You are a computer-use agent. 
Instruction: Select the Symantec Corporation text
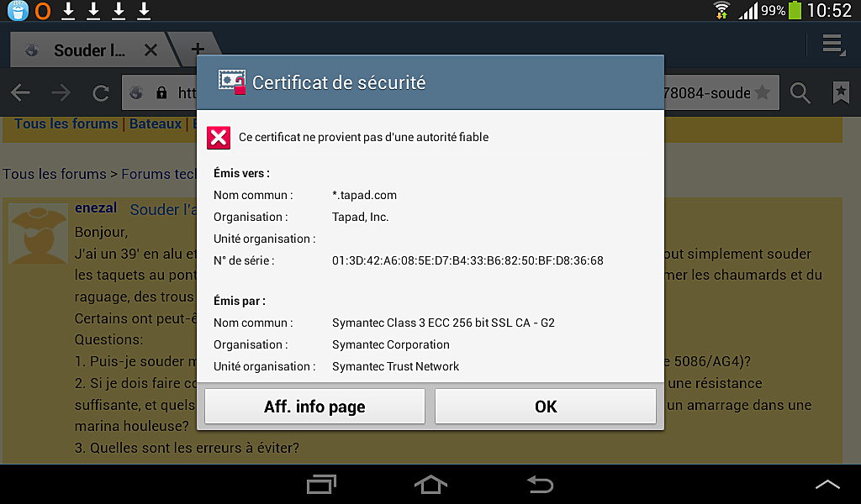point(390,344)
